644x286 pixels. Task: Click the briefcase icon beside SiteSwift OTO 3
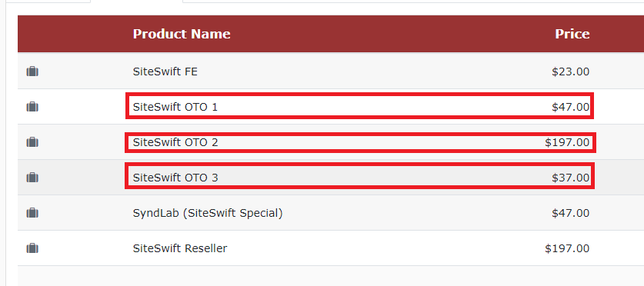coord(32,178)
